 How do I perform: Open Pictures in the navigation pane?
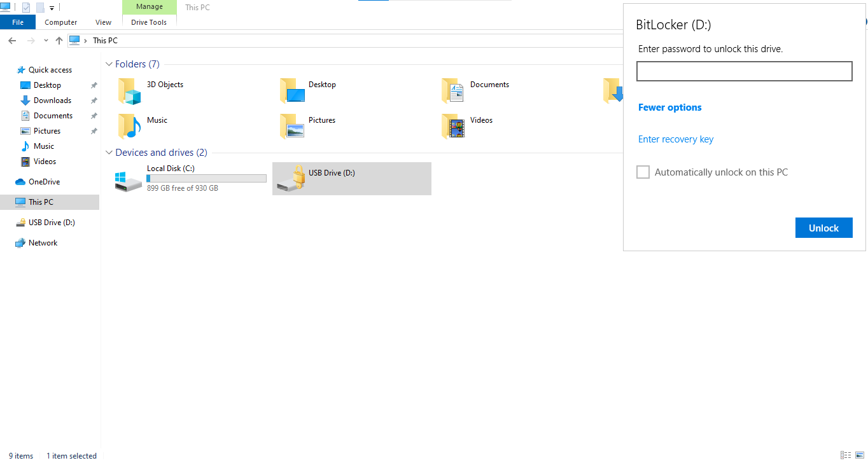pos(47,131)
